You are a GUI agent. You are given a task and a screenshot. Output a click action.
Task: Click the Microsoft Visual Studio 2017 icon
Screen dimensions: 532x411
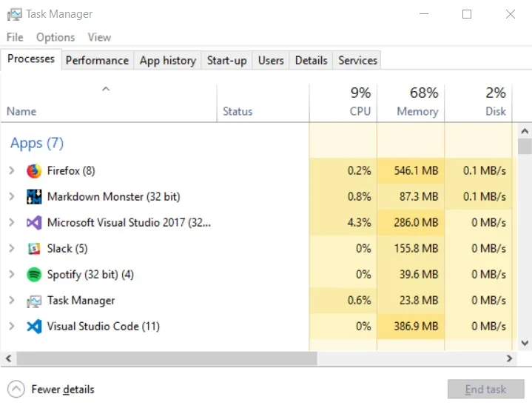(x=34, y=223)
